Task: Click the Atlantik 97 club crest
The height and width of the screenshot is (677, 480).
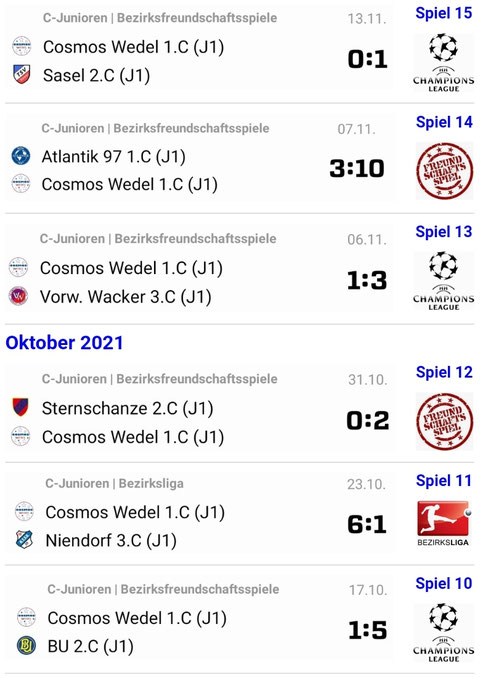Action: tap(21, 156)
